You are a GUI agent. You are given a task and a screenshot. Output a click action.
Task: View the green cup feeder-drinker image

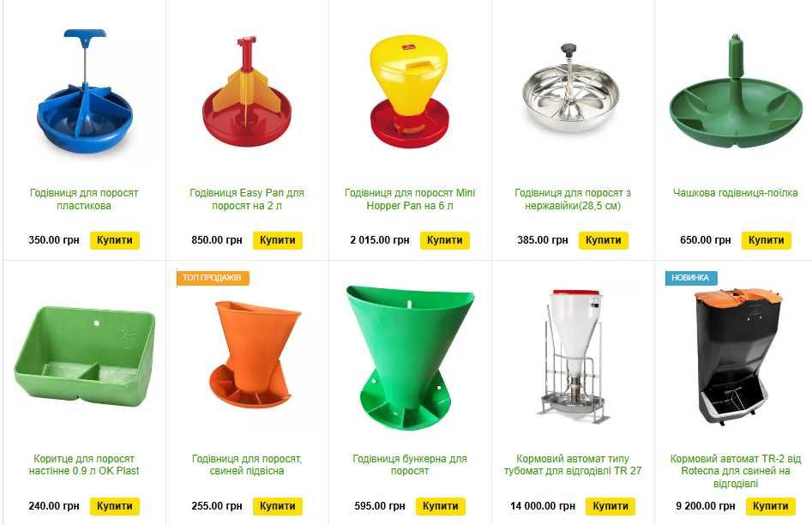[736, 91]
